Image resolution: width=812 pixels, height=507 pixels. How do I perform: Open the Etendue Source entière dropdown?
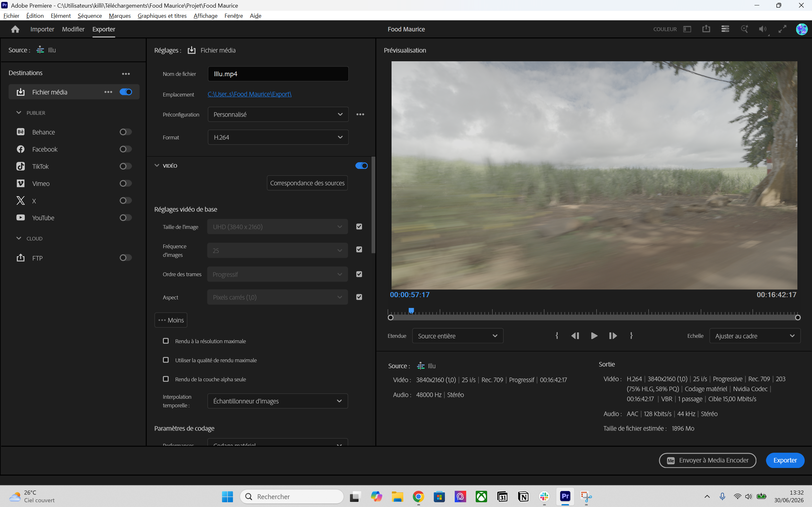(x=458, y=336)
